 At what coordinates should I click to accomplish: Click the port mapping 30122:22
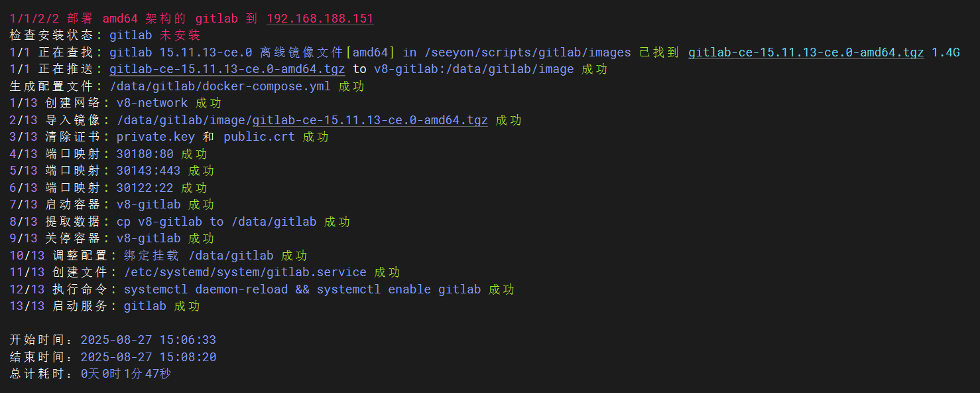click(145, 188)
